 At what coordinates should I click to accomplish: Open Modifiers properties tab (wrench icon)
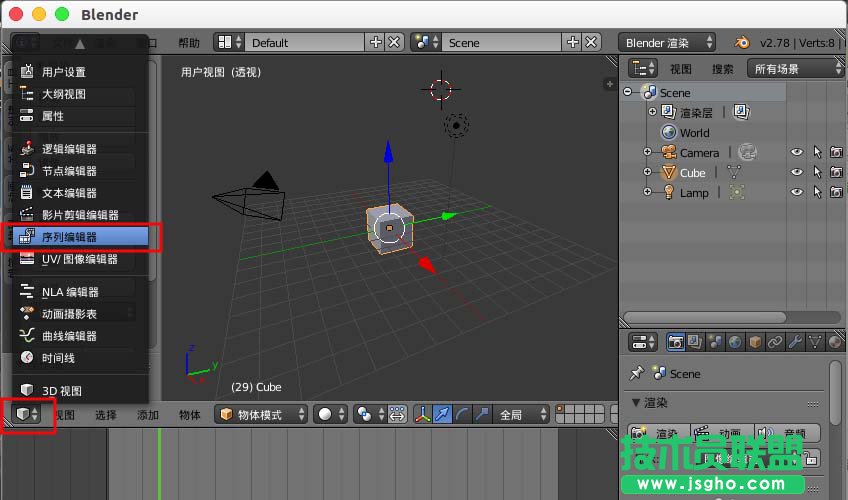click(x=795, y=342)
